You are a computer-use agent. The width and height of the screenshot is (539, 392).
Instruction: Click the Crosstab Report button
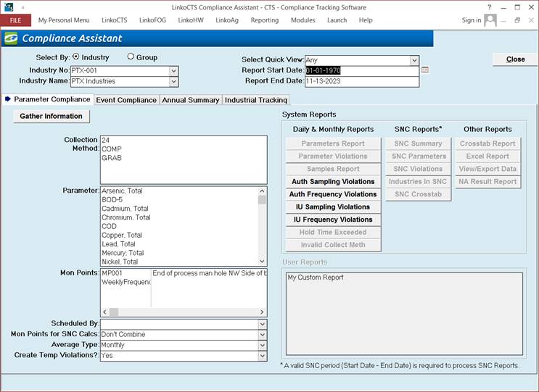[x=487, y=143]
